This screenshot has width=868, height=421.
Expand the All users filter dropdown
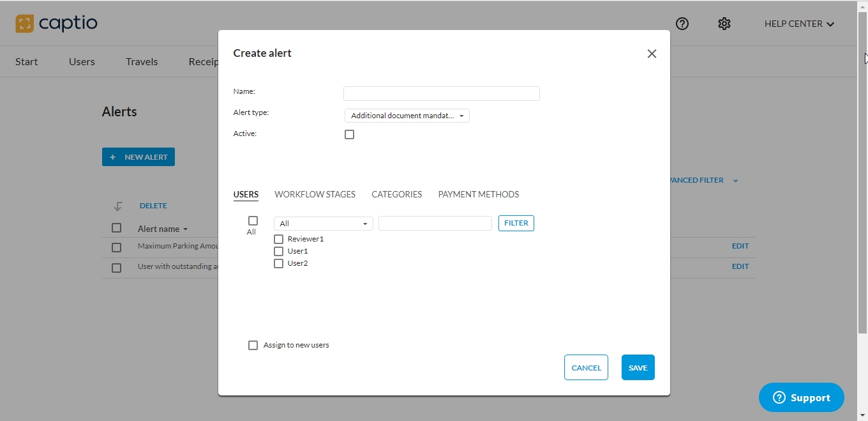click(x=323, y=224)
